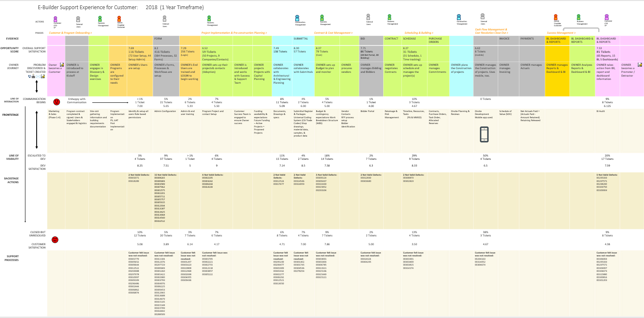This screenshot has width=644, height=318.
Task: Click the BID evidence header cell
Action: point(371,41)
